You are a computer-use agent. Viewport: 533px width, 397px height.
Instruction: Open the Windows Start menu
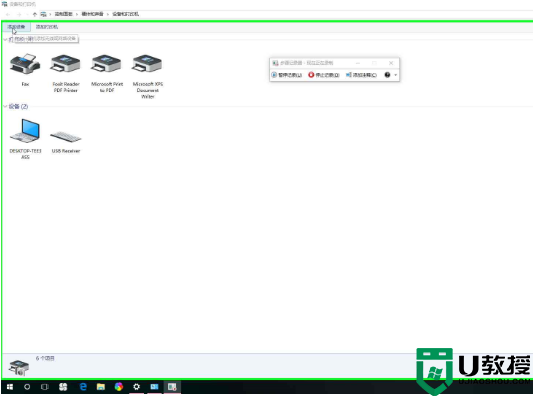[x=10, y=387]
